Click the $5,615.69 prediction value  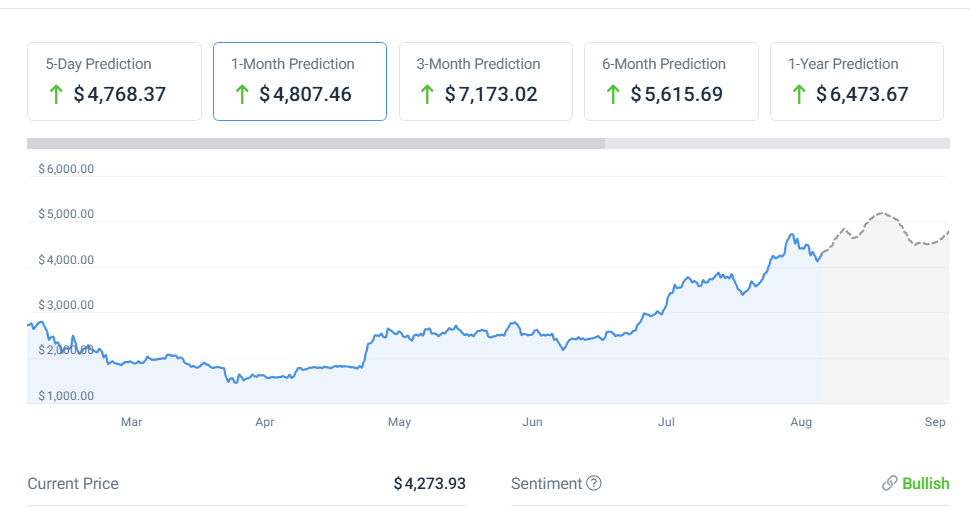[677, 94]
